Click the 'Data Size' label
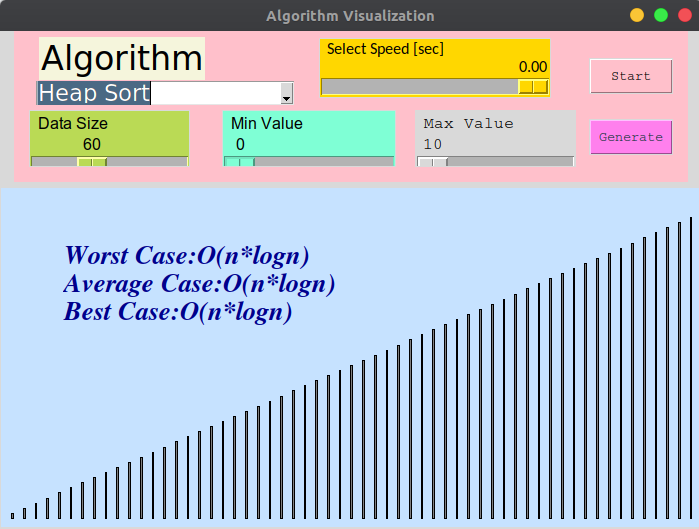 pyautogui.click(x=73, y=123)
